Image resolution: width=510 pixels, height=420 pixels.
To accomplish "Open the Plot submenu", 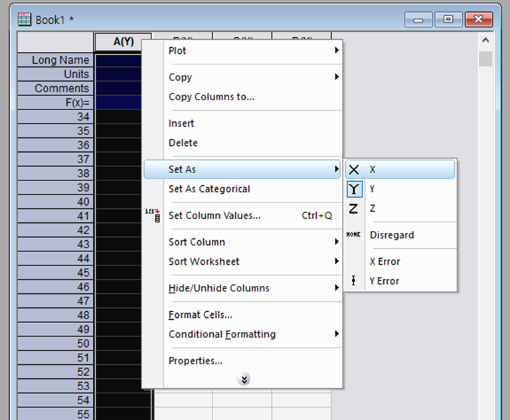I will (x=242, y=50).
